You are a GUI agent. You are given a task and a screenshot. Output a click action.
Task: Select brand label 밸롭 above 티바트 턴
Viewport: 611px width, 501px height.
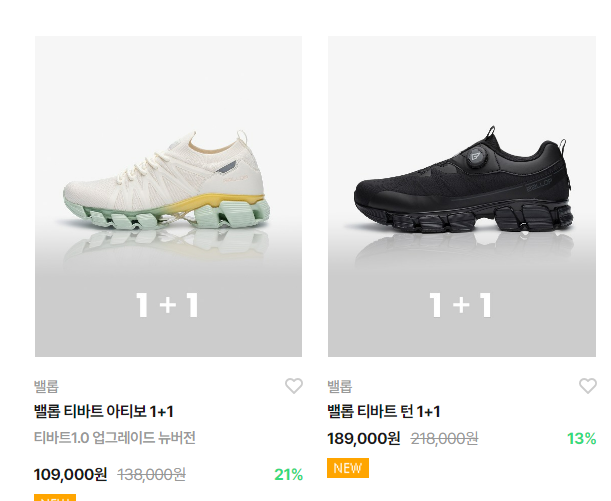click(339, 387)
